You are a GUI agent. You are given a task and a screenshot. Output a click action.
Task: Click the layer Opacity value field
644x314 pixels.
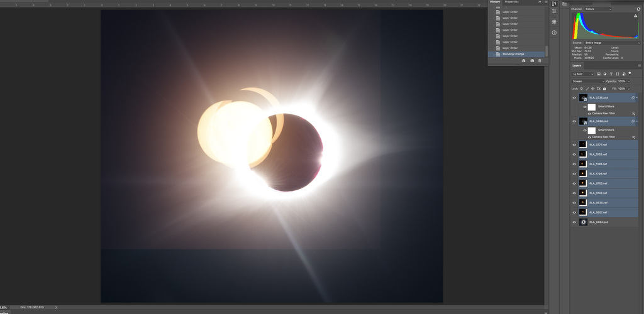pyautogui.click(x=622, y=81)
